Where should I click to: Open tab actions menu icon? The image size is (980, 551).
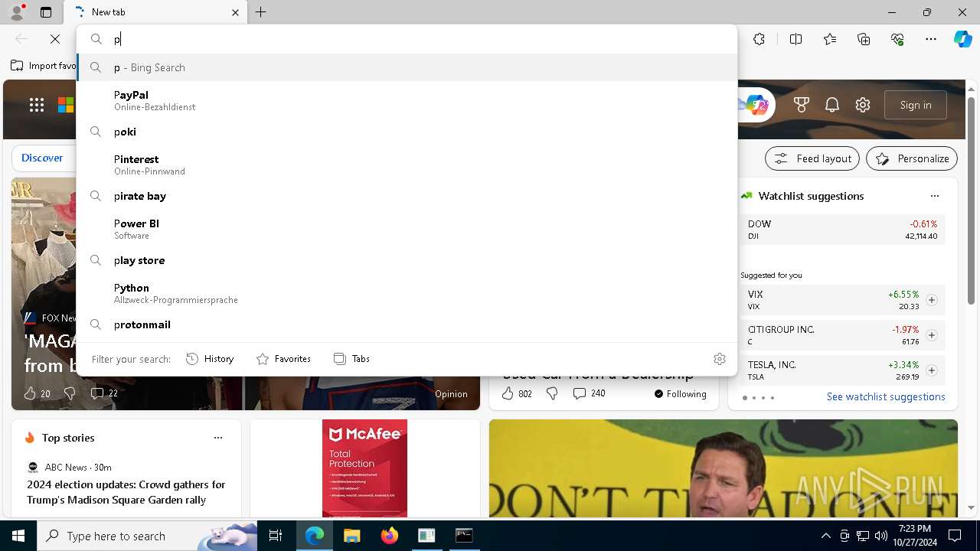tap(46, 12)
